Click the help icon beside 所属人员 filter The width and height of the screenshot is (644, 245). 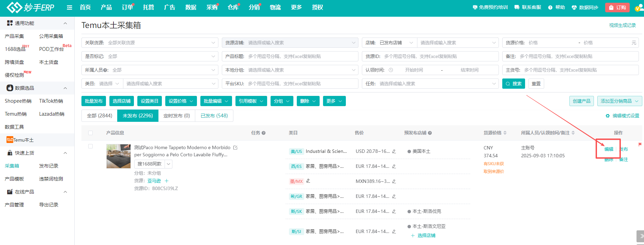tap(106, 70)
